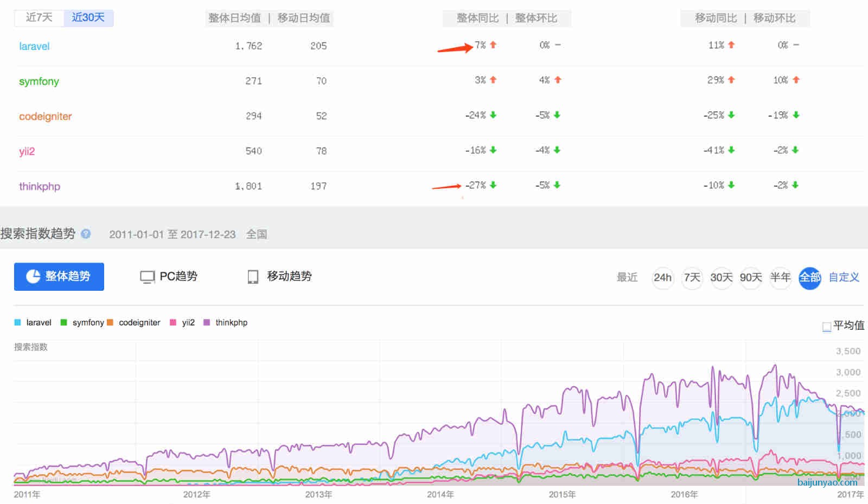Click the 移动同比 column header
868x504 pixels.
[x=716, y=18]
